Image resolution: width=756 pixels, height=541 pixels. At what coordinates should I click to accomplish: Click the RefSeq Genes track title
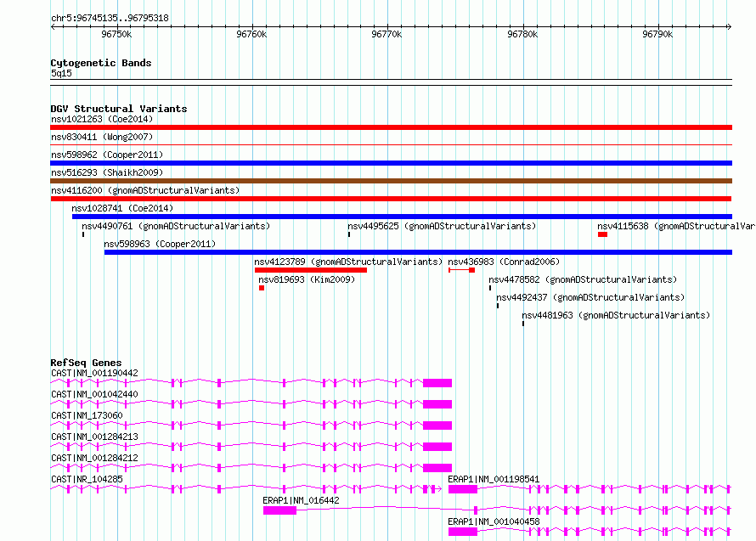click(86, 363)
